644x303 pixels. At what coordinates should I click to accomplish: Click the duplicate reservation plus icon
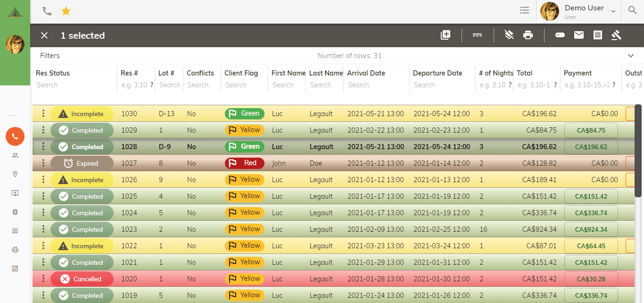(x=446, y=35)
